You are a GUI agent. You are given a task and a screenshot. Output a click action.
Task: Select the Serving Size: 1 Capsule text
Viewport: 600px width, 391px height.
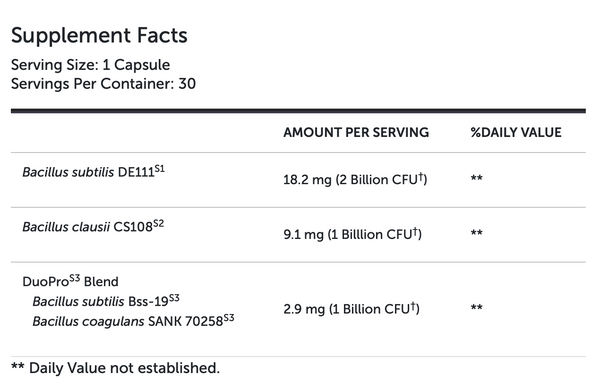(x=90, y=65)
